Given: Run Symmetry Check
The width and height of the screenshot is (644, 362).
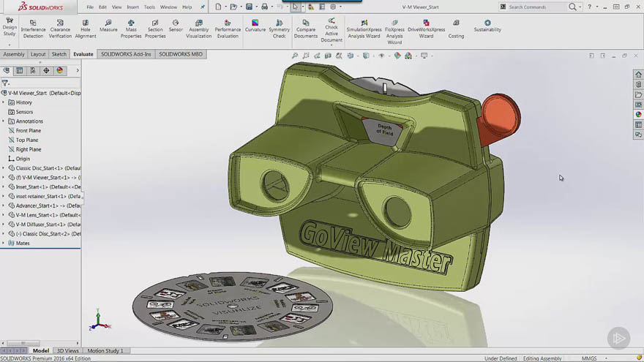Looking at the screenshot, I should [x=280, y=29].
